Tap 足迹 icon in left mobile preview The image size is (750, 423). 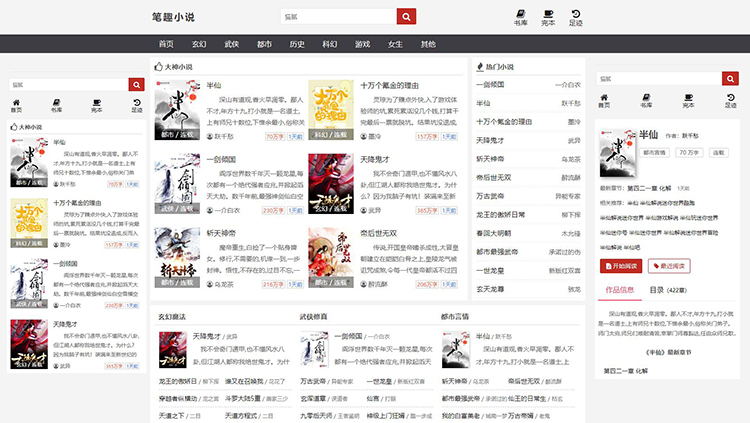pos(137,106)
